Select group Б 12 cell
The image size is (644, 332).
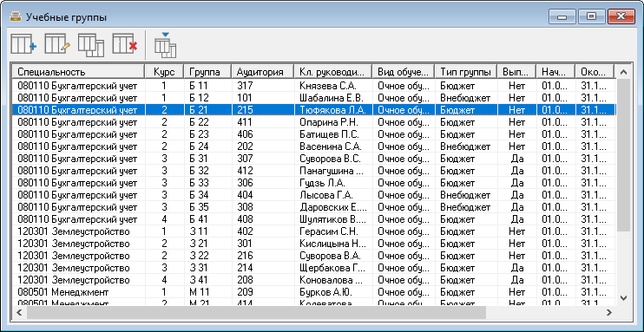point(207,98)
